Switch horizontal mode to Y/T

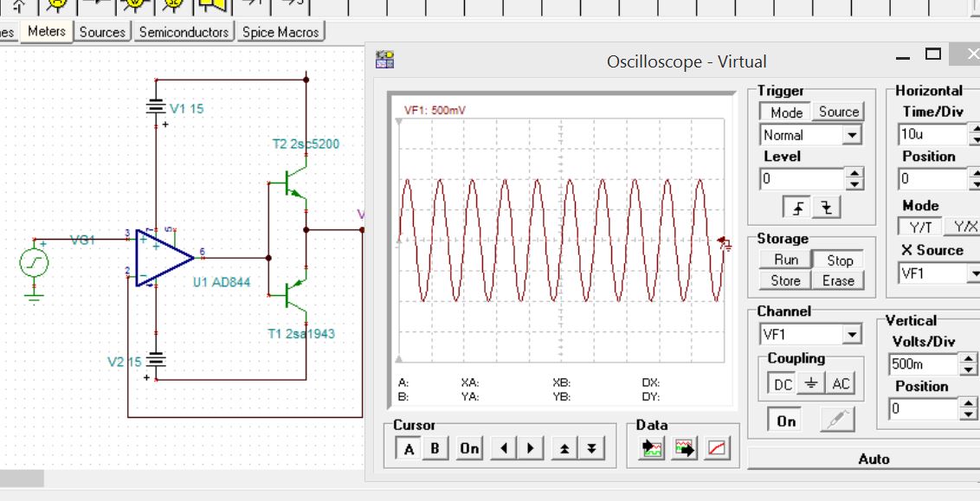click(x=920, y=228)
